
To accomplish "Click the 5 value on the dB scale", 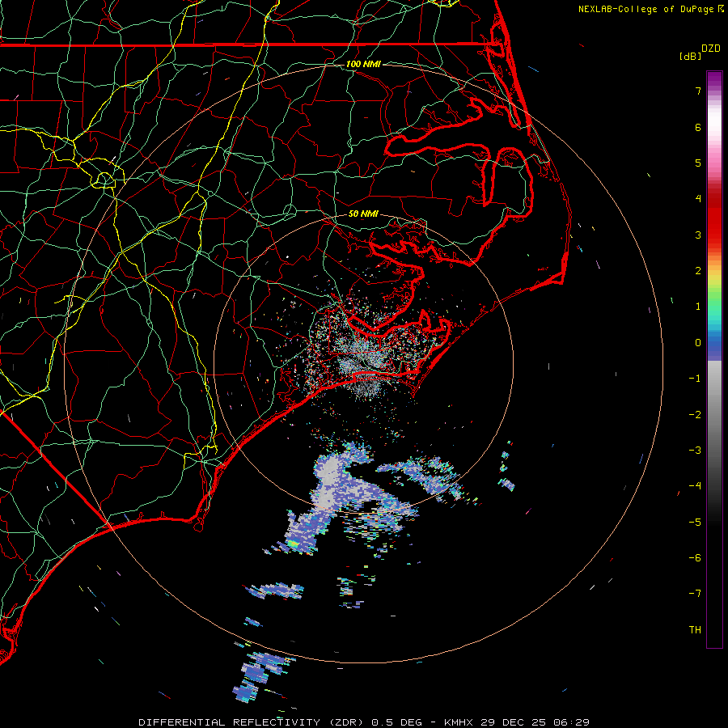I will pos(698,163).
